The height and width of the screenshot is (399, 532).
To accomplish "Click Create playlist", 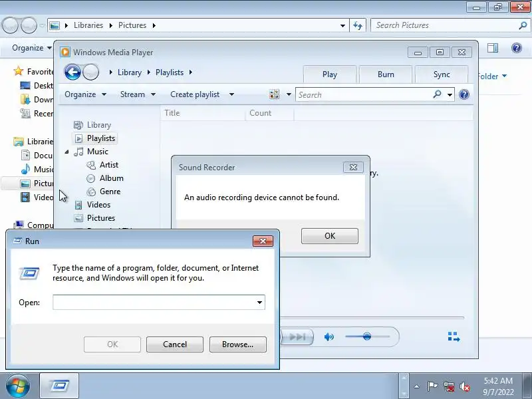I will point(195,94).
